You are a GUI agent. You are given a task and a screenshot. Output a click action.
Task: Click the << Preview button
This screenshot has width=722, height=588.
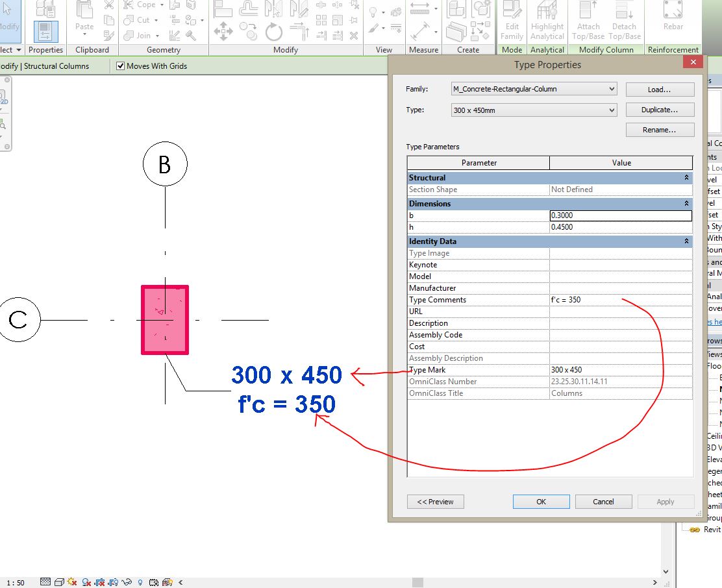pyautogui.click(x=435, y=502)
